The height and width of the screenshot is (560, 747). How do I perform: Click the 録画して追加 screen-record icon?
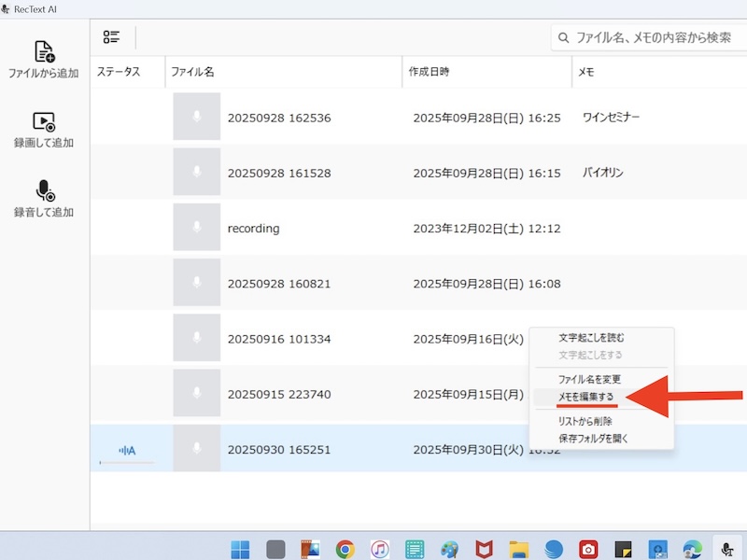click(x=44, y=121)
